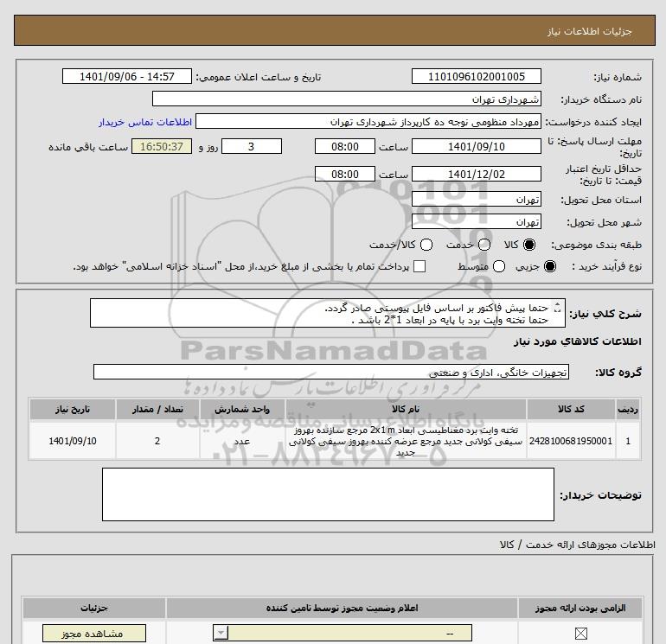Click the delivery province field تهران
Viewport: 666px width, 644px height.
coord(477,199)
